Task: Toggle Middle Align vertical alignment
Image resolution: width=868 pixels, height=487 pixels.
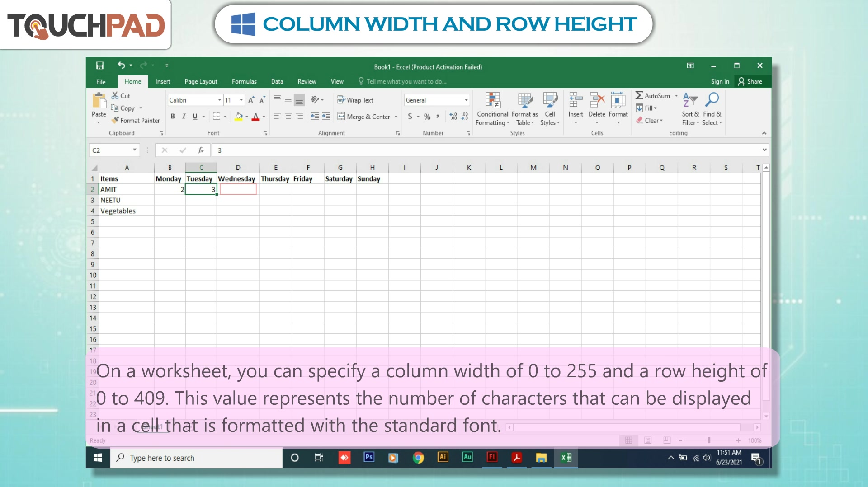Action: click(x=288, y=100)
